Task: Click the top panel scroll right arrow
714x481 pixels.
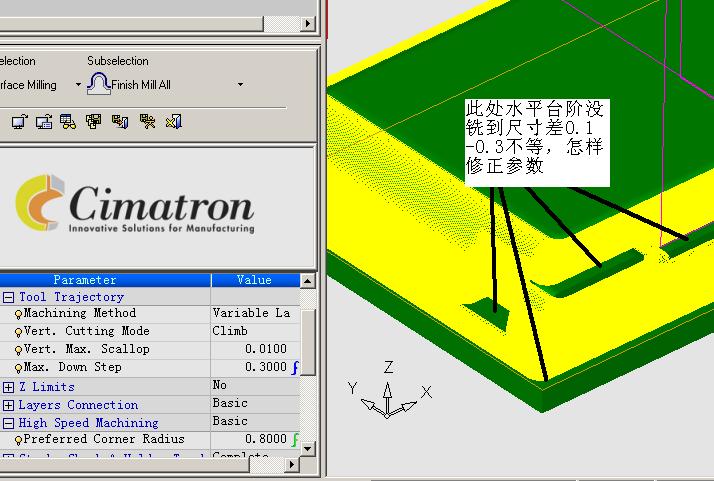Action: pyautogui.click(x=308, y=23)
